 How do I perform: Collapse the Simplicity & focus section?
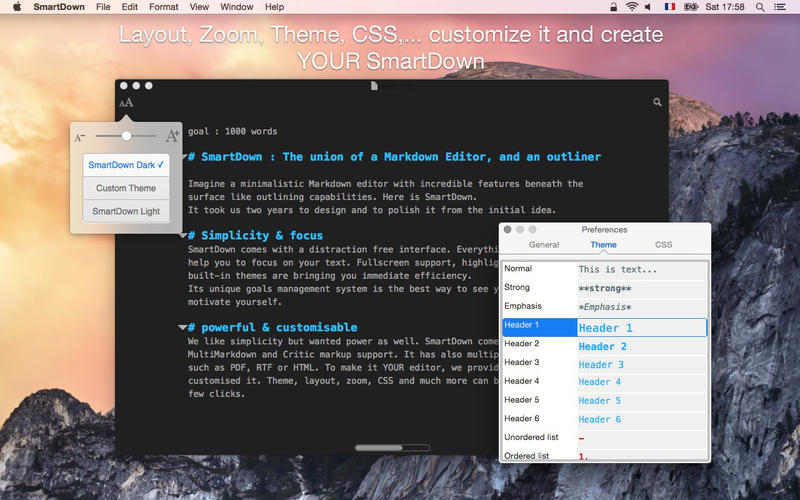tap(182, 236)
